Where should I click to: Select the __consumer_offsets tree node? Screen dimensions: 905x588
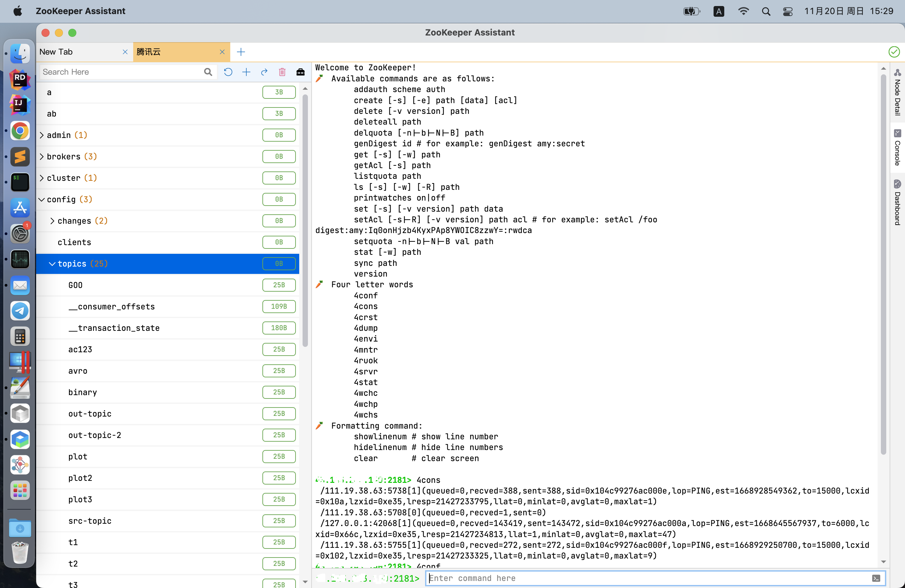click(x=111, y=306)
